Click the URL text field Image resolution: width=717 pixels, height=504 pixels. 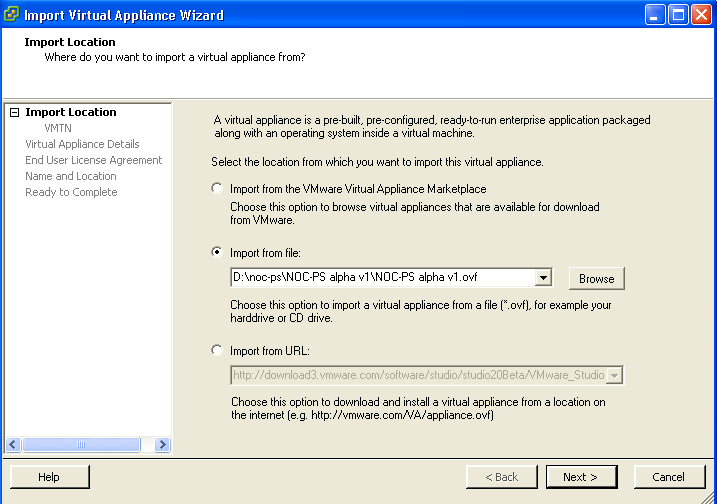419,375
